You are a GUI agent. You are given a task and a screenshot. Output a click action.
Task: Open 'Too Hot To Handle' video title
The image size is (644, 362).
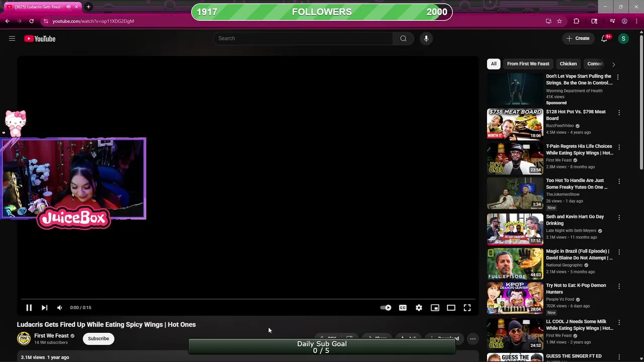[577, 184]
